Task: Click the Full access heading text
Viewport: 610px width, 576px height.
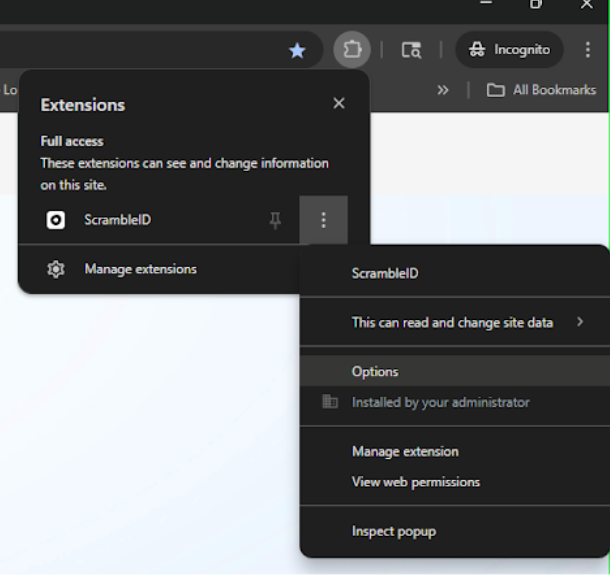Action: [72, 142]
